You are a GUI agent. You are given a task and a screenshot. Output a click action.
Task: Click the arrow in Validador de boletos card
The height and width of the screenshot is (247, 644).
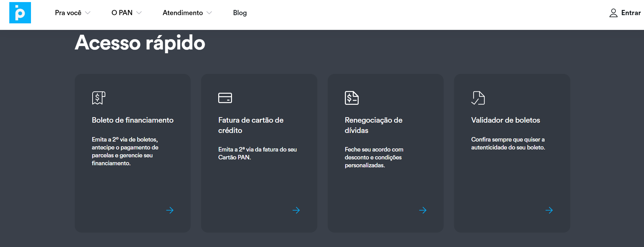(x=549, y=210)
